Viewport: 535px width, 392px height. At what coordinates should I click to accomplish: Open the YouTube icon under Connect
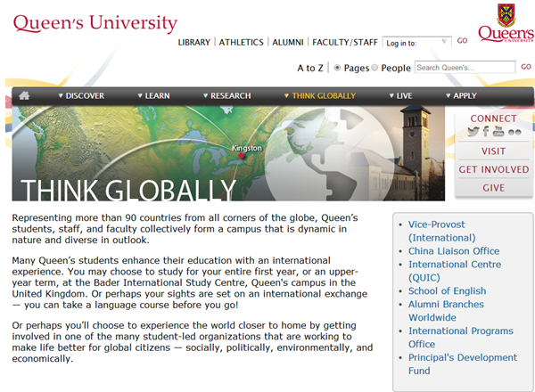[498, 131]
